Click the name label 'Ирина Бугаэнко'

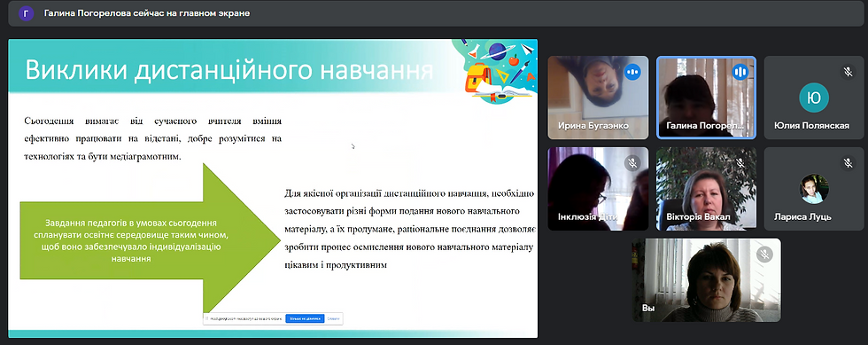pos(593,126)
